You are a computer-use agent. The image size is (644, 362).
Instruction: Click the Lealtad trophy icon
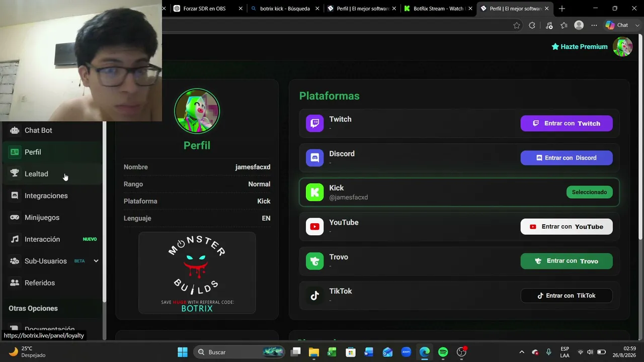click(x=15, y=173)
